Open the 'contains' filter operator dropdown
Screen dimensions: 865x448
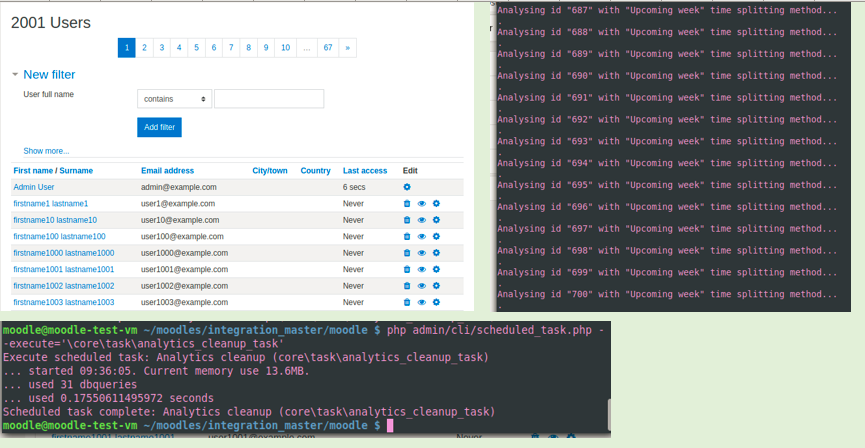(x=174, y=99)
